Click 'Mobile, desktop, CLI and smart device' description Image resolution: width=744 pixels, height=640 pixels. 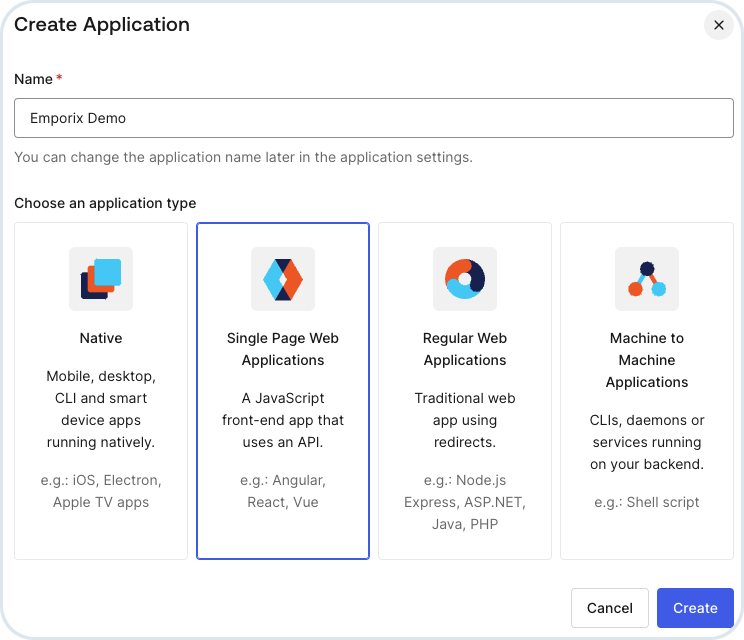(x=101, y=409)
